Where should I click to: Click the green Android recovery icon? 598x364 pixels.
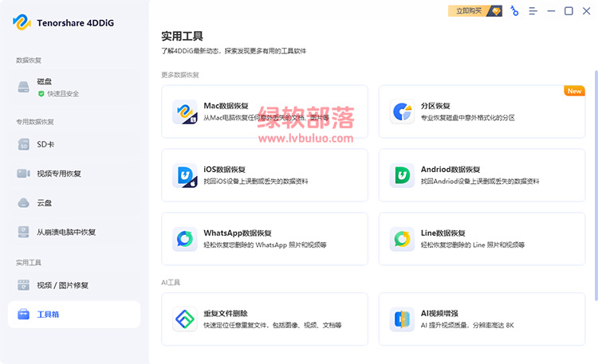coord(403,176)
